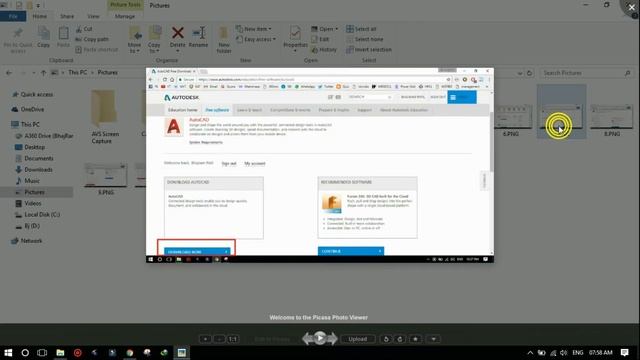Expand the Open dropdown in Explorer ribbon

[324, 29]
